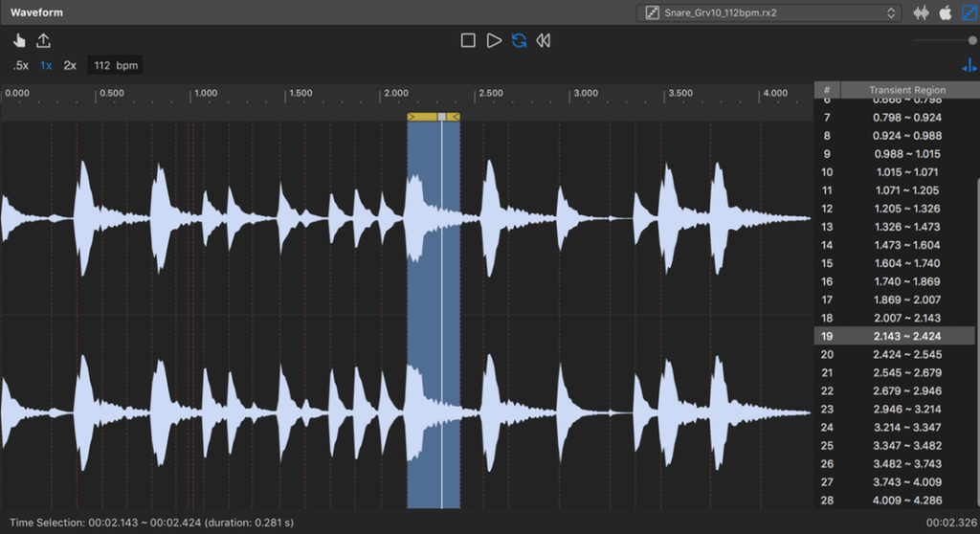Select transient row 8 (0.924 ~ 0.988)
The width and height of the screenshot is (980, 534).
coord(895,136)
